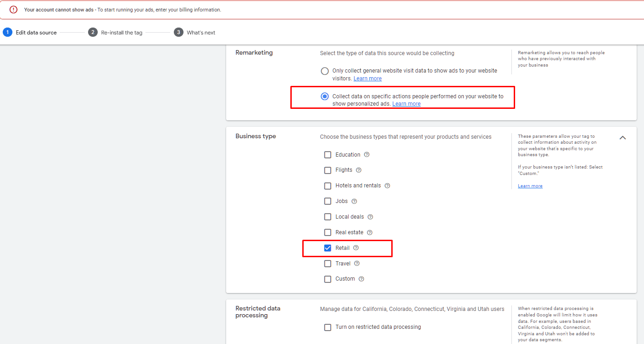Enable the Education business type checkbox
The height and width of the screenshot is (344, 644).
tap(328, 155)
